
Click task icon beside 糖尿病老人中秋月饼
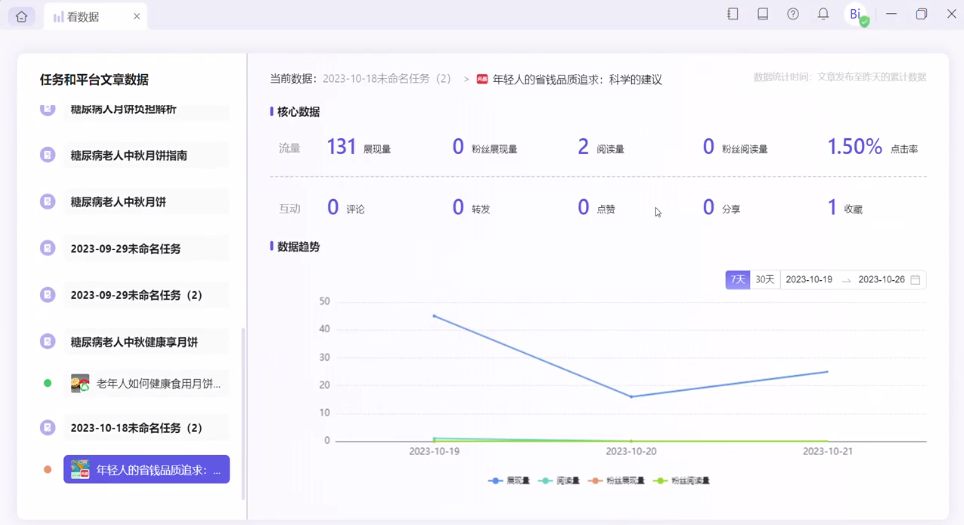47,202
